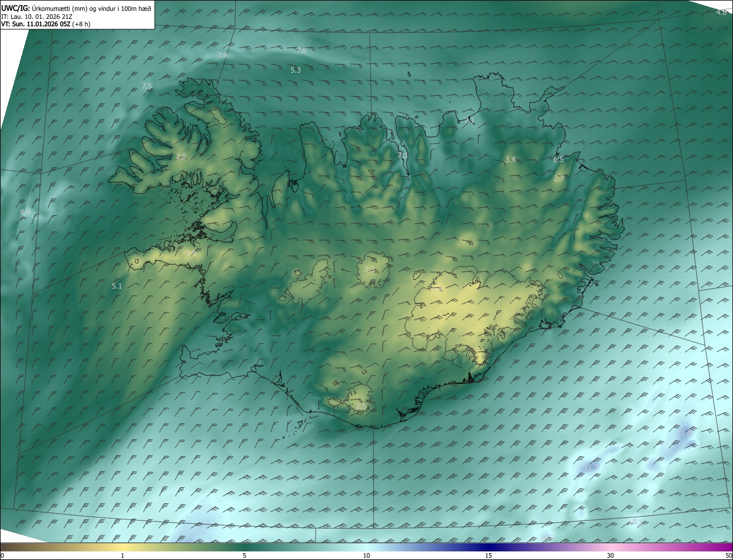733x560 pixels.
Task: Select the 2.3 value on central glacier
Action: [370, 269]
